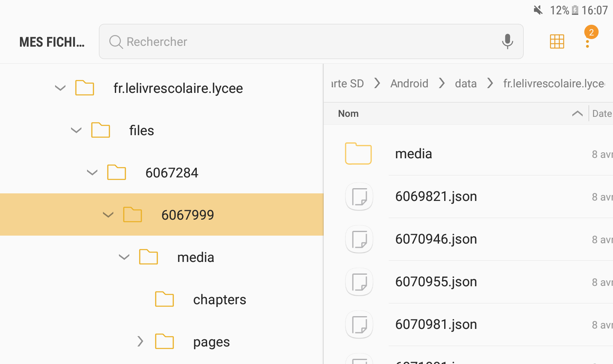Sort files by the Date column header
The width and height of the screenshot is (613, 364).
click(x=601, y=113)
